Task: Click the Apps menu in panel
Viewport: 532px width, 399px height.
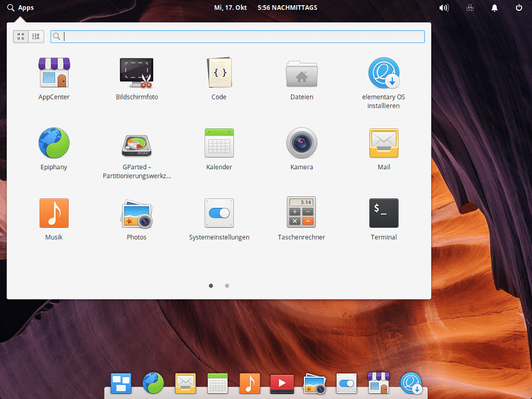Action: [x=20, y=8]
